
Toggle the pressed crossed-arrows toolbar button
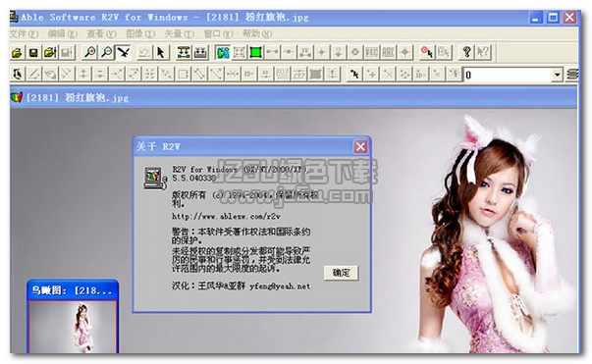click(x=123, y=52)
